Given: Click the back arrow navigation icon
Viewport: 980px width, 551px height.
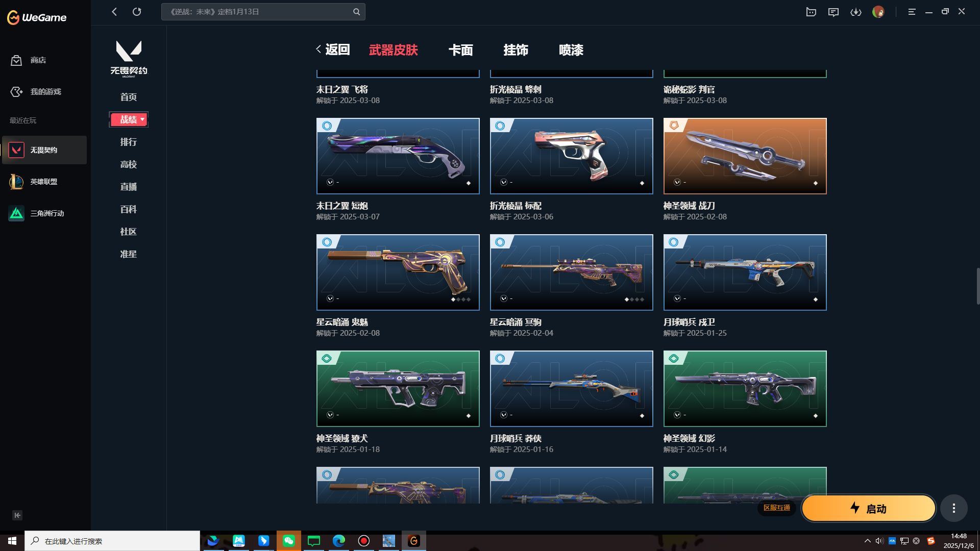Looking at the screenshot, I should pyautogui.click(x=114, y=11).
